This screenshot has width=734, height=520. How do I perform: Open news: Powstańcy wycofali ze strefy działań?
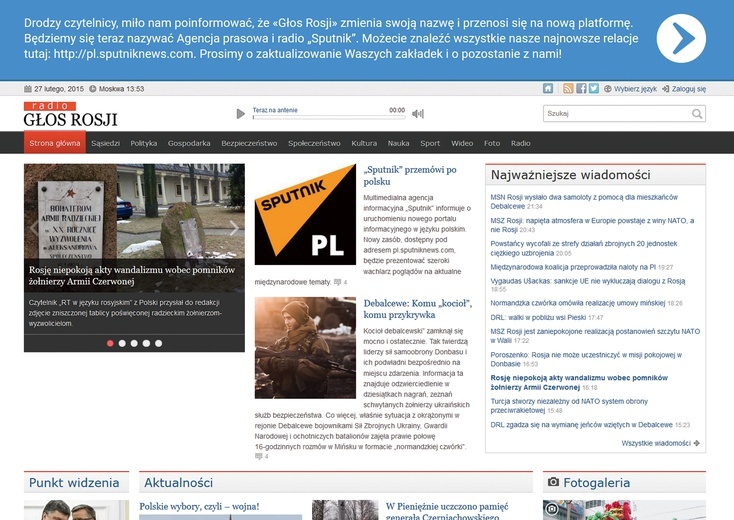pyautogui.click(x=584, y=248)
